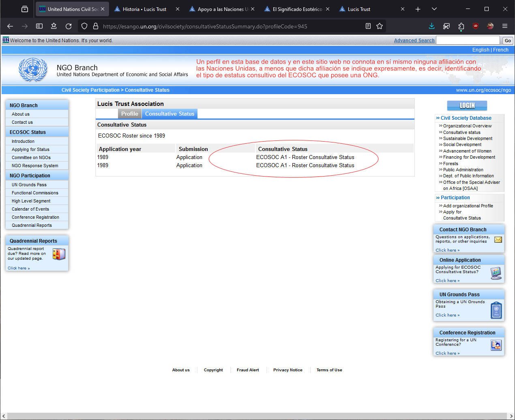Viewport: 515px width, 420px height.
Task: Expand the list all tabs chevron
Action: (434, 9)
